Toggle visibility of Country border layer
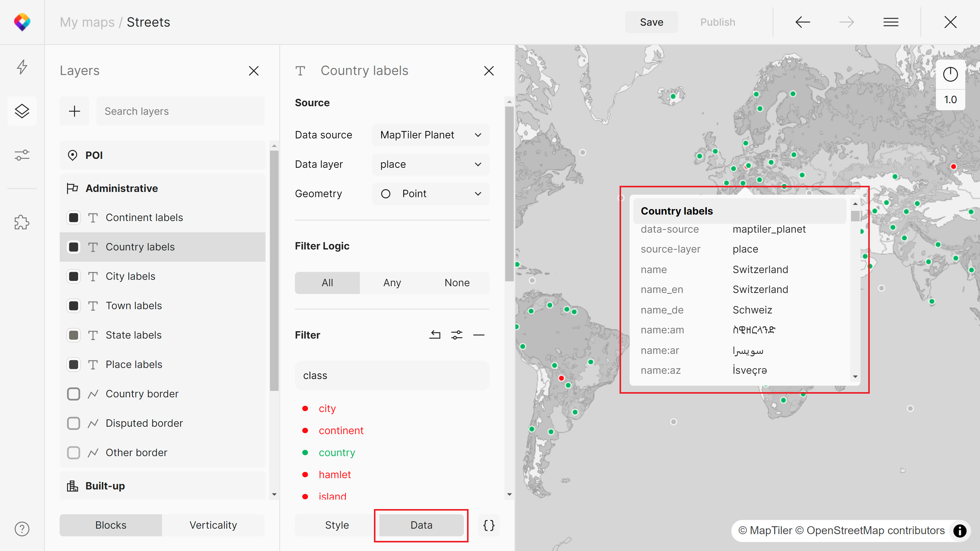 pyautogui.click(x=73, y=394)
